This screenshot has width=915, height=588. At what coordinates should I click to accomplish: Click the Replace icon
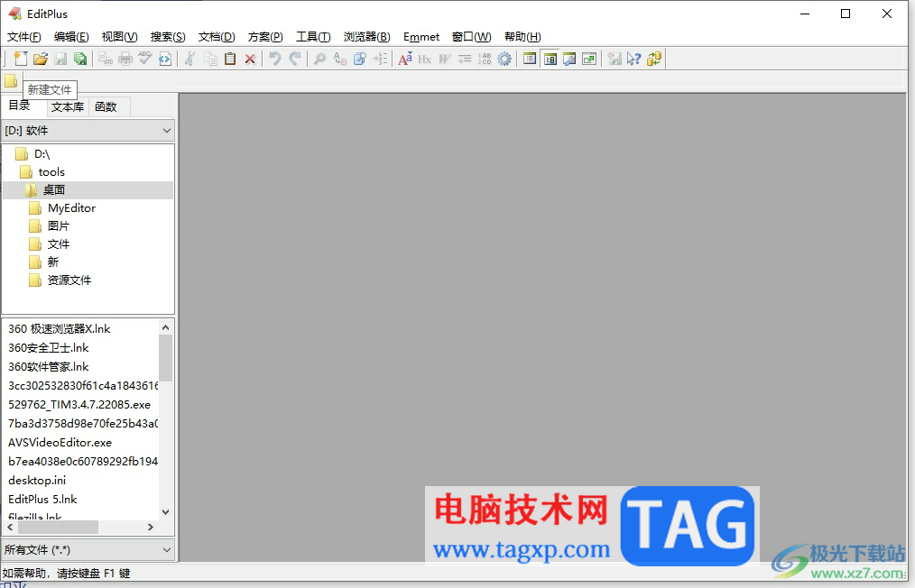[x=340, y=59]
